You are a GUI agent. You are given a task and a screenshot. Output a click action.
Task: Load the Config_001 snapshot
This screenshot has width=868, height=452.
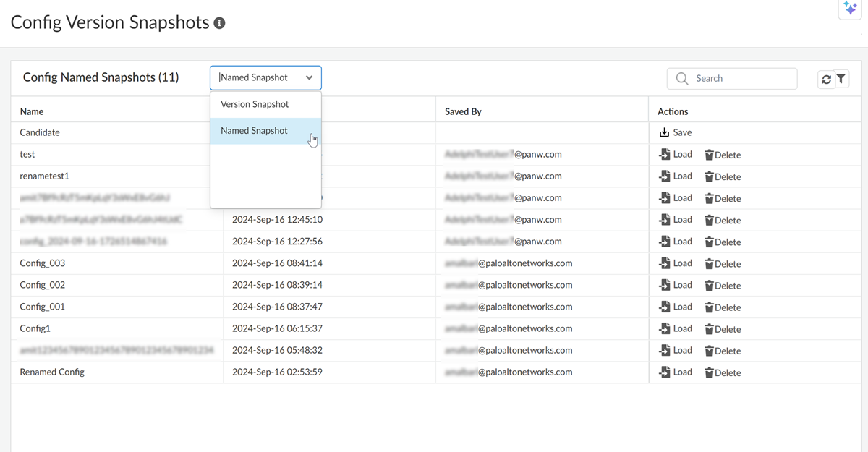click(675, 307)
